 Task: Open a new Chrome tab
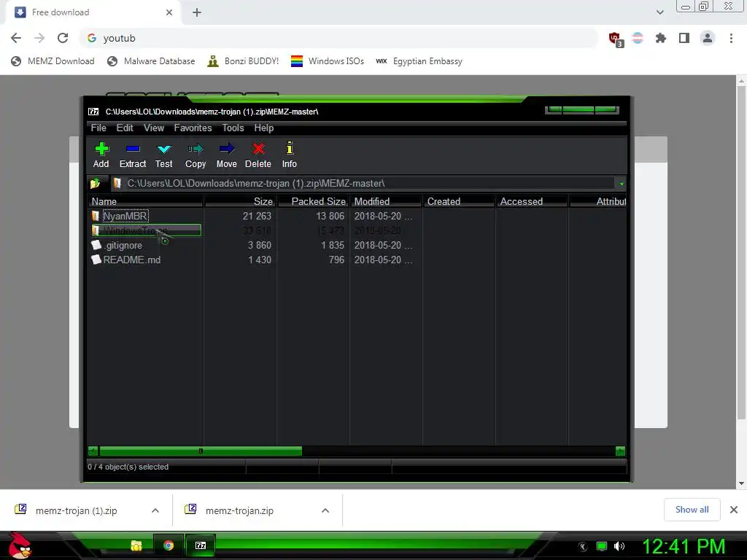tap(197, 12)
